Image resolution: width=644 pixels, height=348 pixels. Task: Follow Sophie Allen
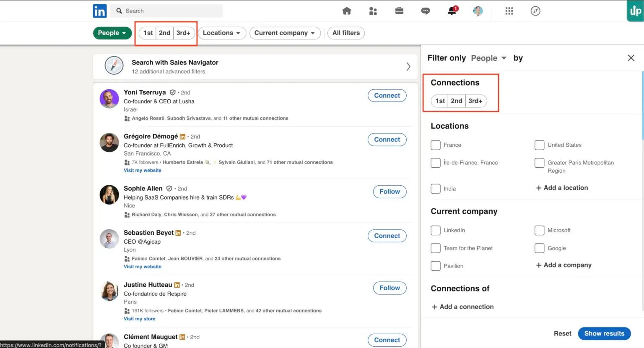point(390,192)
